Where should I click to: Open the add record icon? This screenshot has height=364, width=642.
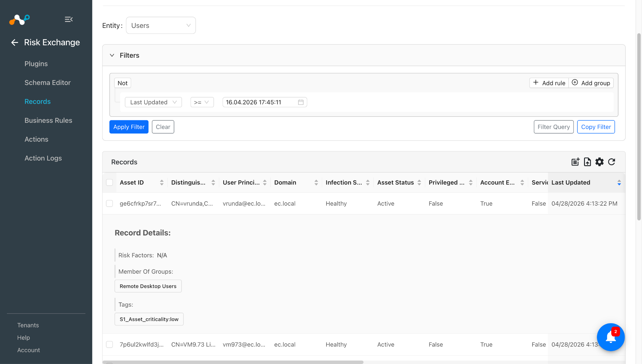pyautogui.click(x=575, y=162)
